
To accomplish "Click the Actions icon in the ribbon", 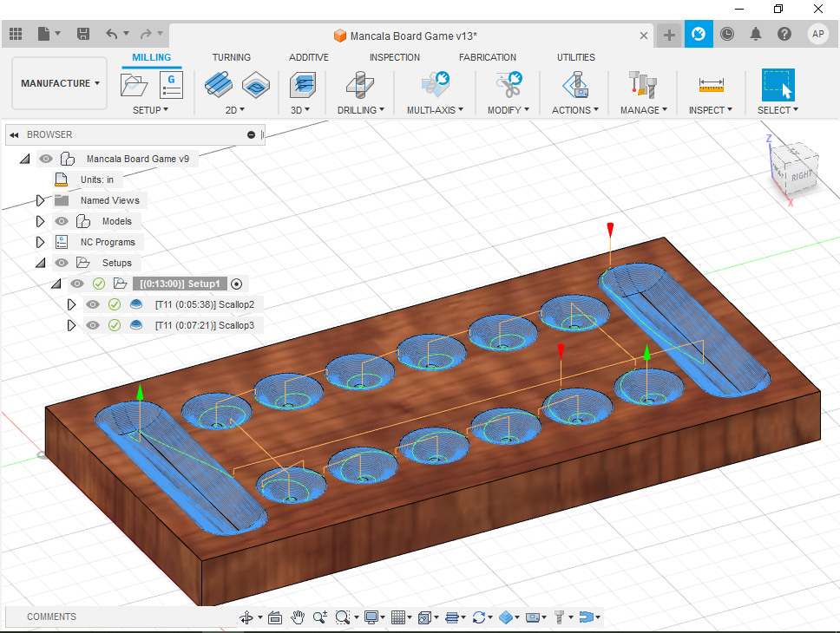I will 574,87.
